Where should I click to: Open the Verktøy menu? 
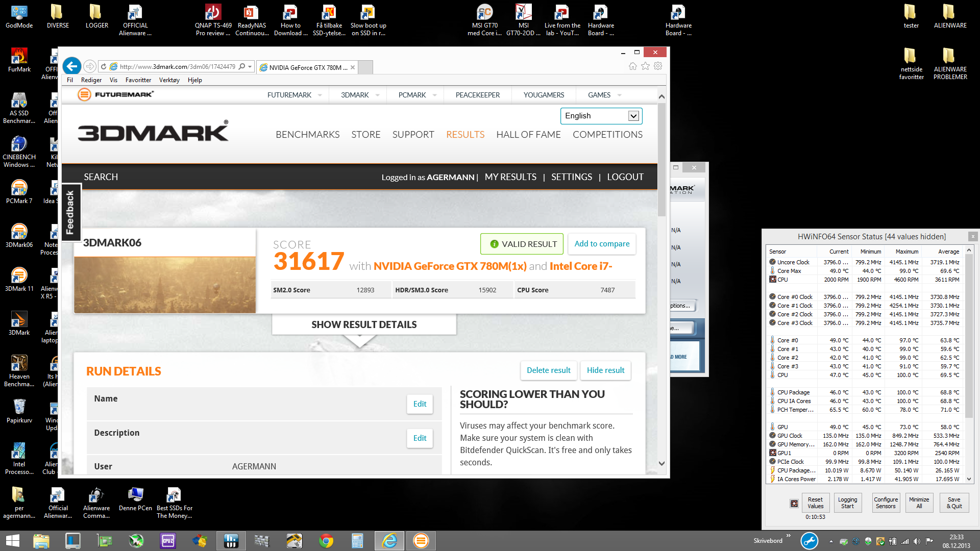click(x=169, y=80)
